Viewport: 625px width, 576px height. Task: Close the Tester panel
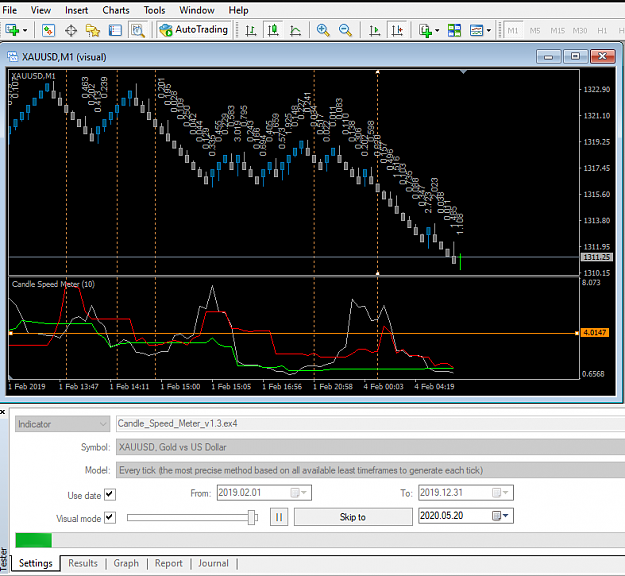coord(2,412)
